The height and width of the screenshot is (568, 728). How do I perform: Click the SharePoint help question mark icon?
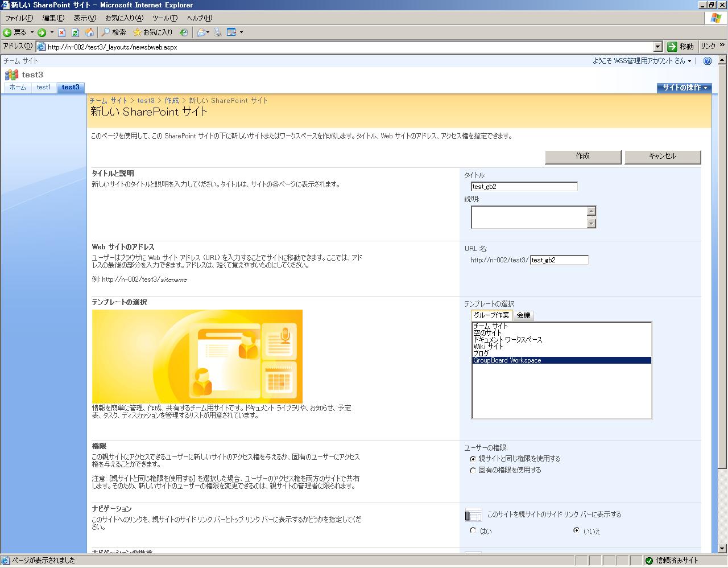pyautogui.click(x=708, y=61)
